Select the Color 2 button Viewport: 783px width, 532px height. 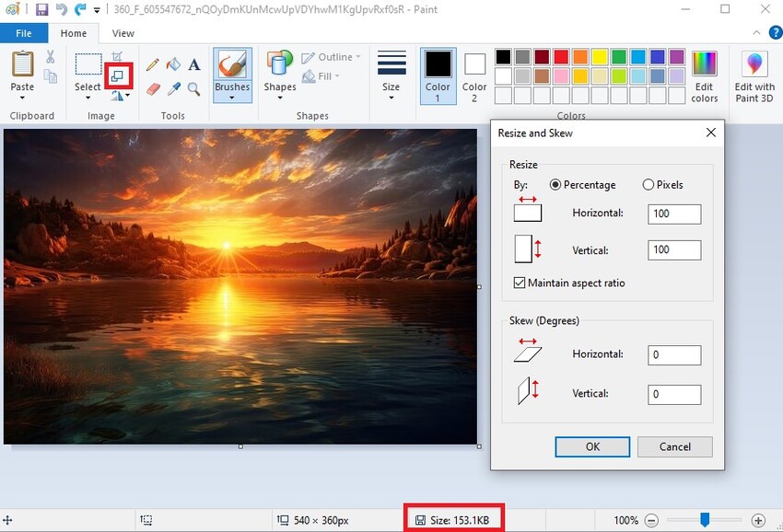point(474,75)
